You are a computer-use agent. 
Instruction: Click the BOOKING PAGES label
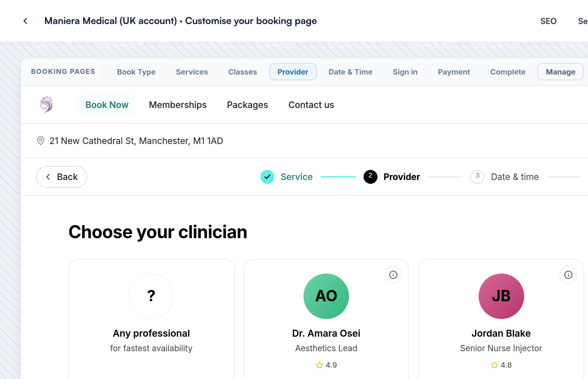pos(63,72)
